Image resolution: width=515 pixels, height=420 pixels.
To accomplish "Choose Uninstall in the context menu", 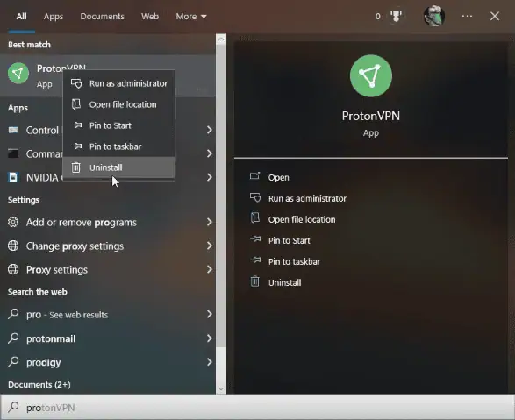I will 119,167.
